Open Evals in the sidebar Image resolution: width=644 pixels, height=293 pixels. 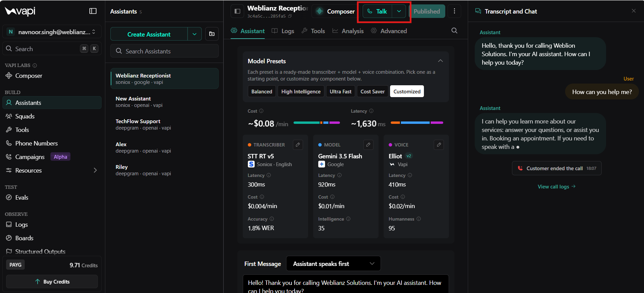[52, 198]
